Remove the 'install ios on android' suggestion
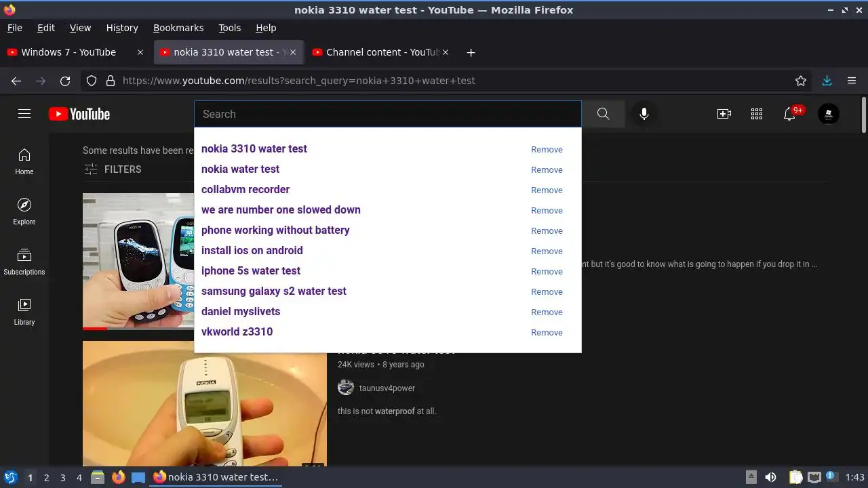This screenshot has height=488, width=868. click(547, 251)
